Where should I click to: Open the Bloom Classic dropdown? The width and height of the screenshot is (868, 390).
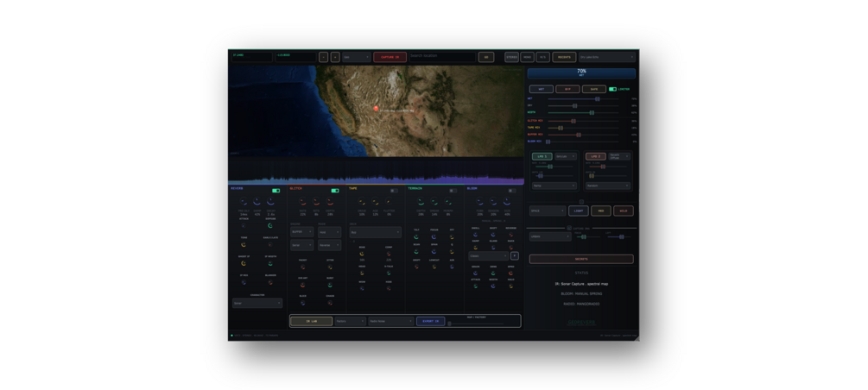[488, 256]
